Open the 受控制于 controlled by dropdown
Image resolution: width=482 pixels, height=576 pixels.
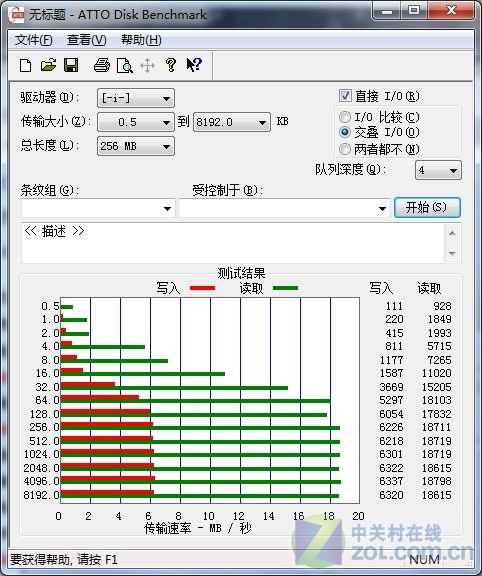[284, 208]
